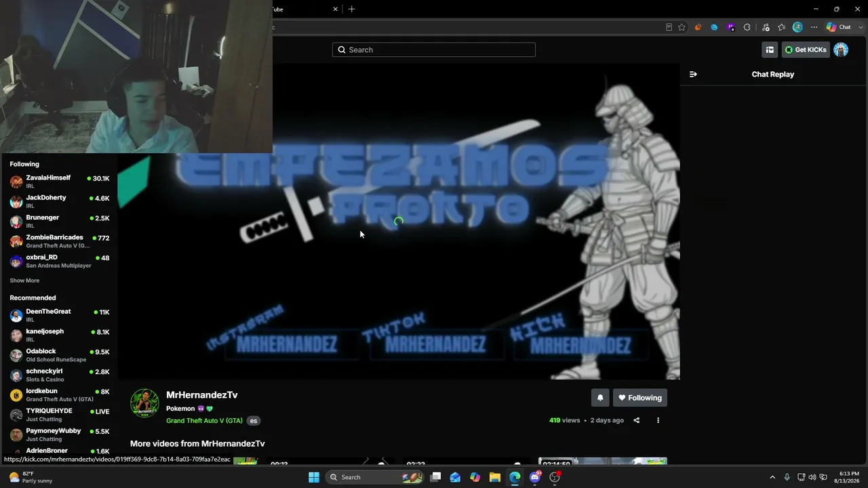Click the Kick search field
Viewport: 868px width, 488px height.
pyautogui.click(x=434, y=49)
